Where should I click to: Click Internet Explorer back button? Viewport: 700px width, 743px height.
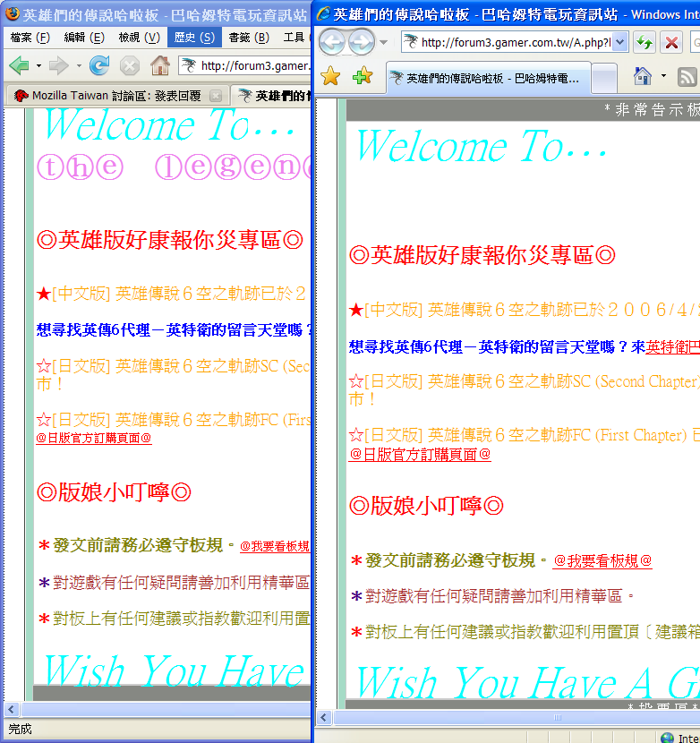(x=332, y=42)
